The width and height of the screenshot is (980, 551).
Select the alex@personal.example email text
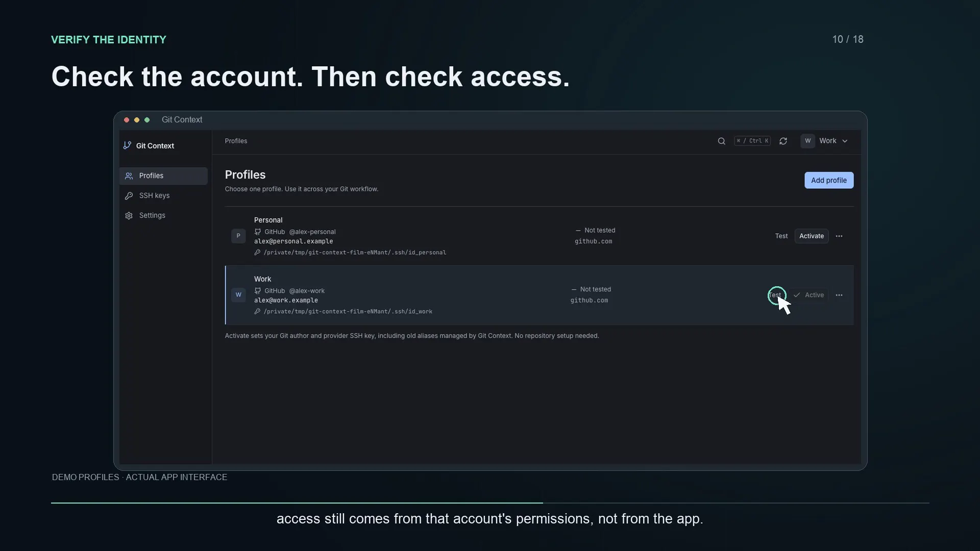293,241
